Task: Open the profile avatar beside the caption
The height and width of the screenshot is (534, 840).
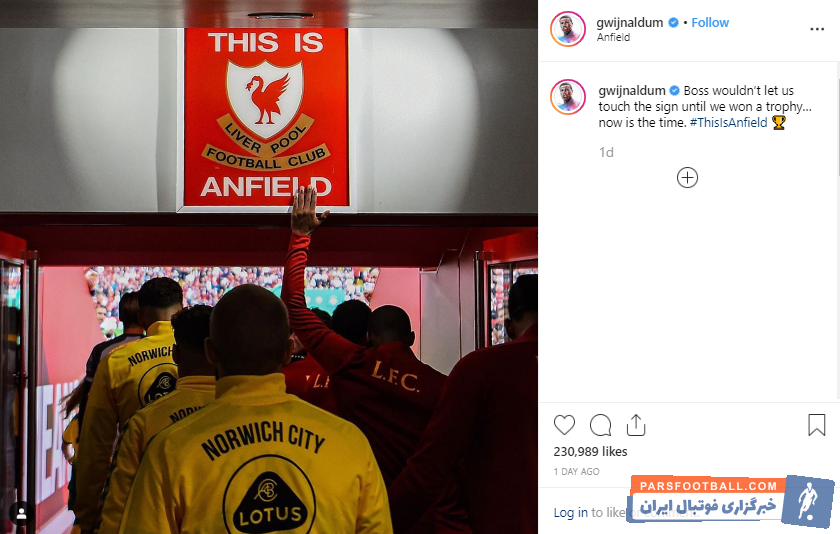Action: click(x=568, y=97)
